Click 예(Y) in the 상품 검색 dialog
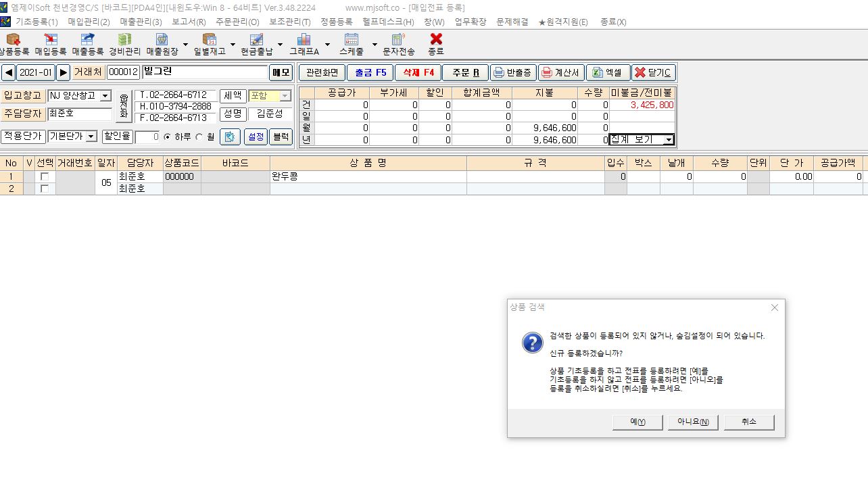 point(637,422)
